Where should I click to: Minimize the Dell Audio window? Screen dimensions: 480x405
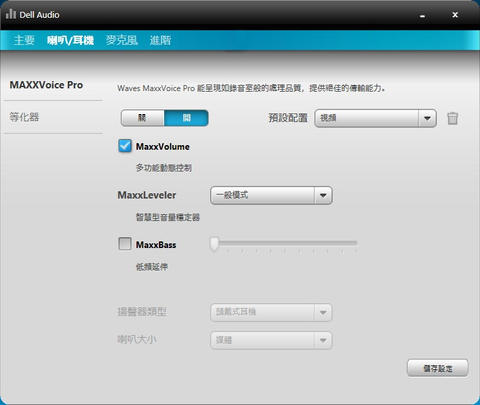point(422,15)
